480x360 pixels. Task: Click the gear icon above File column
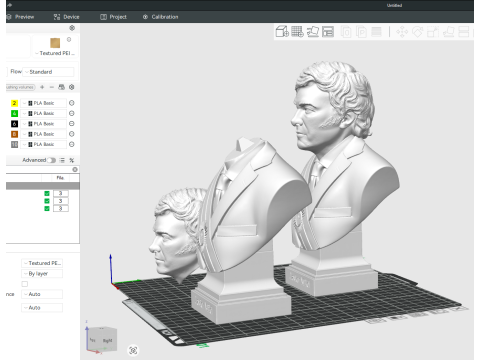[x=75, y=170]
